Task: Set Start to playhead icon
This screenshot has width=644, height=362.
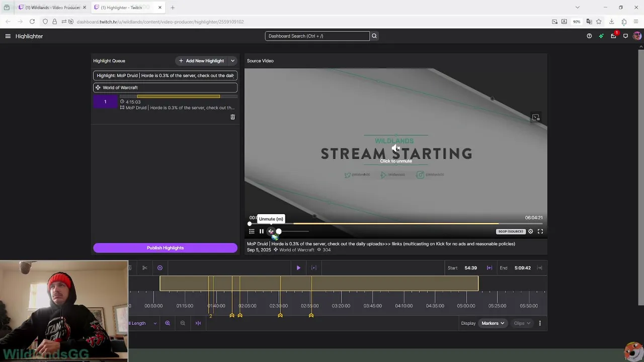Action: pos(490,268)
